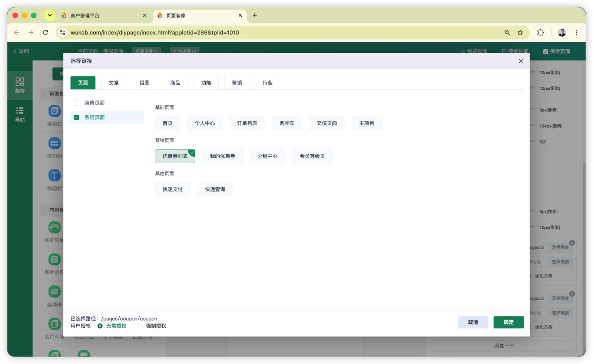This screenshot has width=593, height=364.
Task: Open the 行业 tab
Action: pos(268,83)
